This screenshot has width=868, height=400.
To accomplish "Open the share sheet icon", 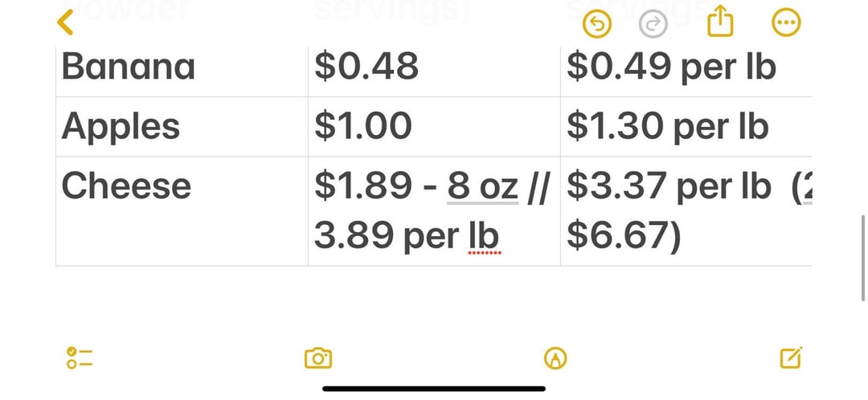I will (x=720, y=22).
